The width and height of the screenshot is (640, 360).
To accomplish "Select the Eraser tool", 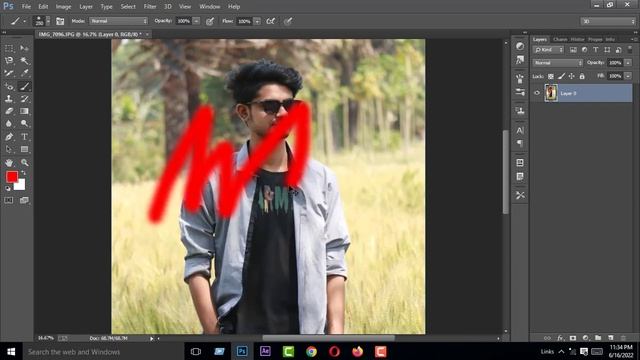I will click(9, 111).
